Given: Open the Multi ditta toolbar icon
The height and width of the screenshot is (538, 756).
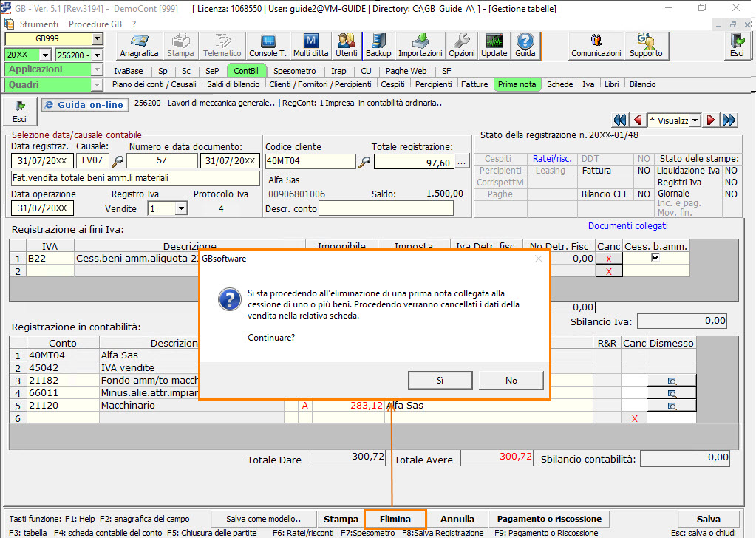Looking at the screenshot, I should [310, 46].
